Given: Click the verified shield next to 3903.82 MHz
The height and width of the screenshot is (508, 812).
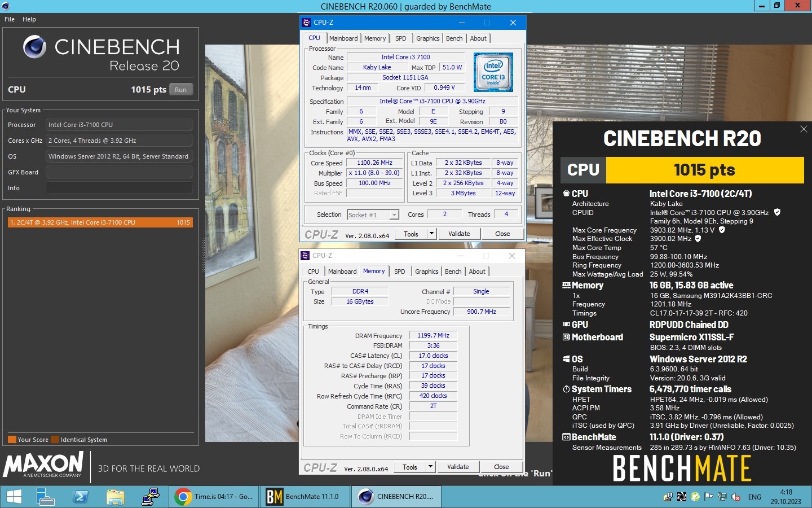Looking at the screenshot, I should pos(722,230).
